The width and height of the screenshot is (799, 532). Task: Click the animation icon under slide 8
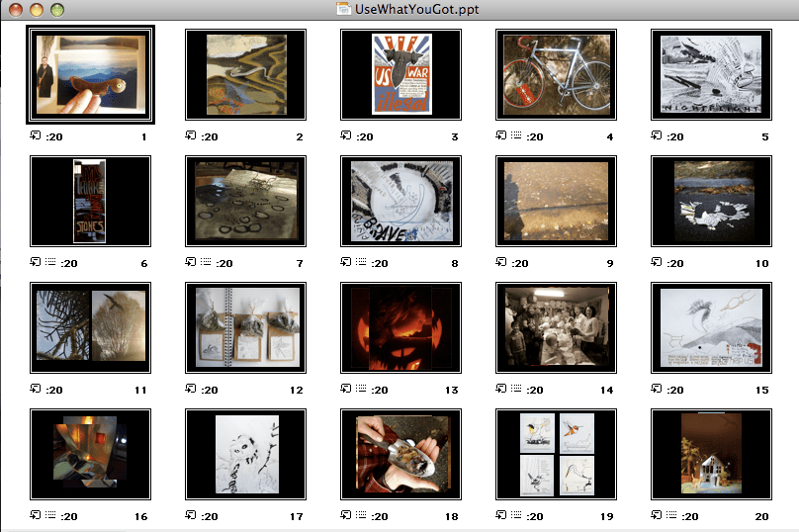[361, 261]
